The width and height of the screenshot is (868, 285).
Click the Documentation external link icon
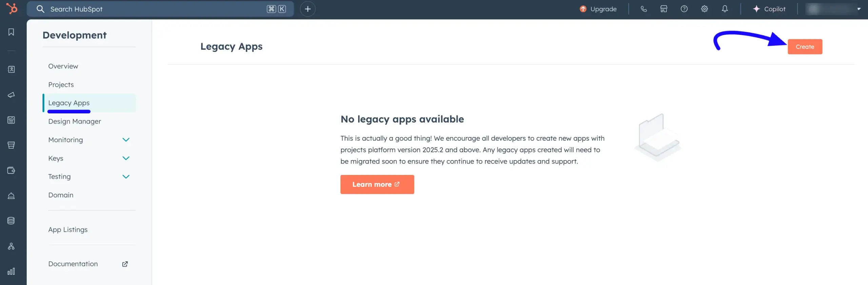coord(125,264)
